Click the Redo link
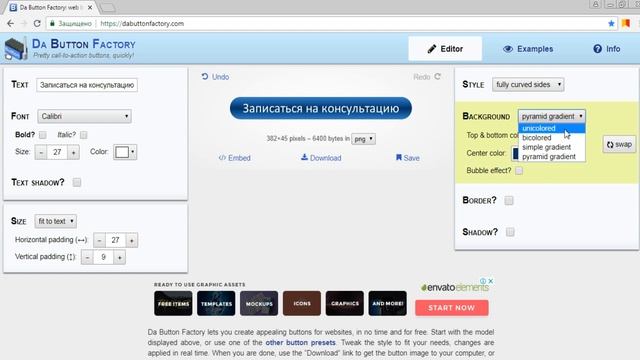Viewport: 640px width, 360px height. (x=427, y=77)
